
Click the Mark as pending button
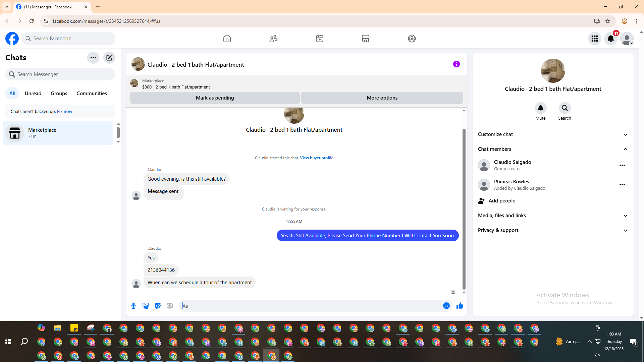point(215,98)
